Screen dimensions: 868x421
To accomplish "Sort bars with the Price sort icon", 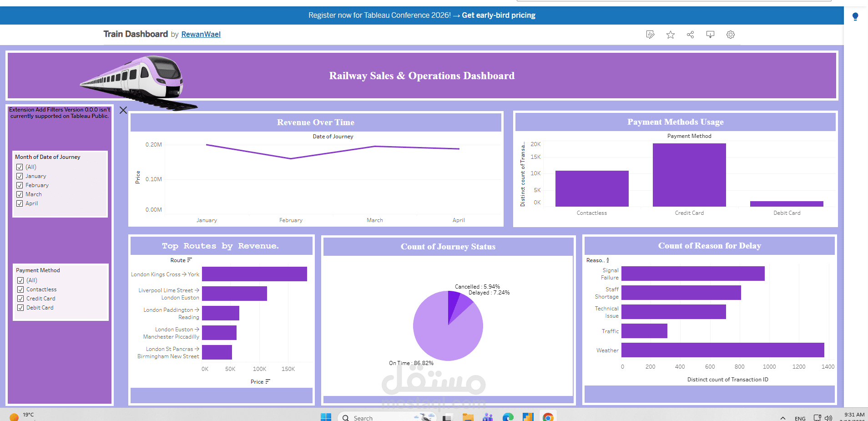I will tap(268, 381).
